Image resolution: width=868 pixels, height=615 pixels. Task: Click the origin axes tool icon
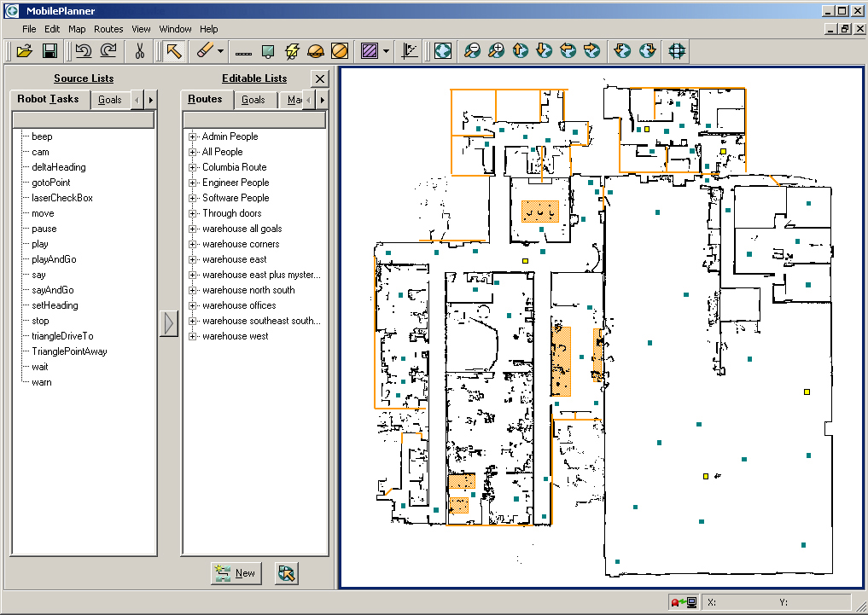click(x=410, y=51)
